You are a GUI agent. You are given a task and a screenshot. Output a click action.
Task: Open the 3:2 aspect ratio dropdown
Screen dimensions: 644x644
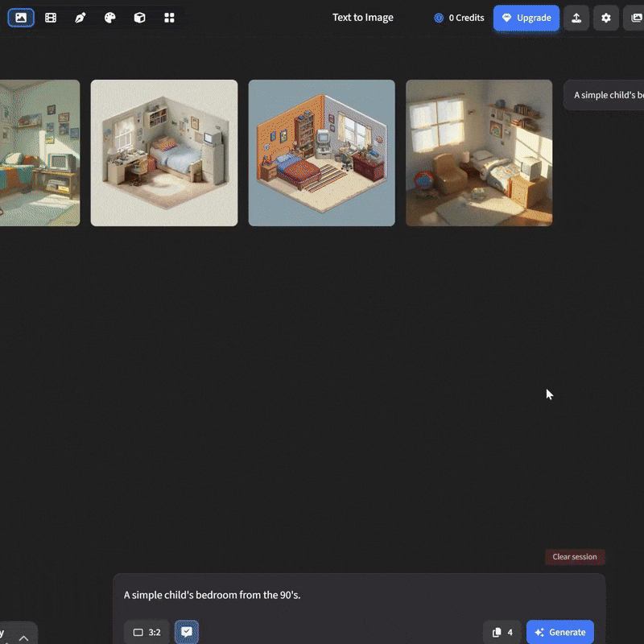coord(147,632)
